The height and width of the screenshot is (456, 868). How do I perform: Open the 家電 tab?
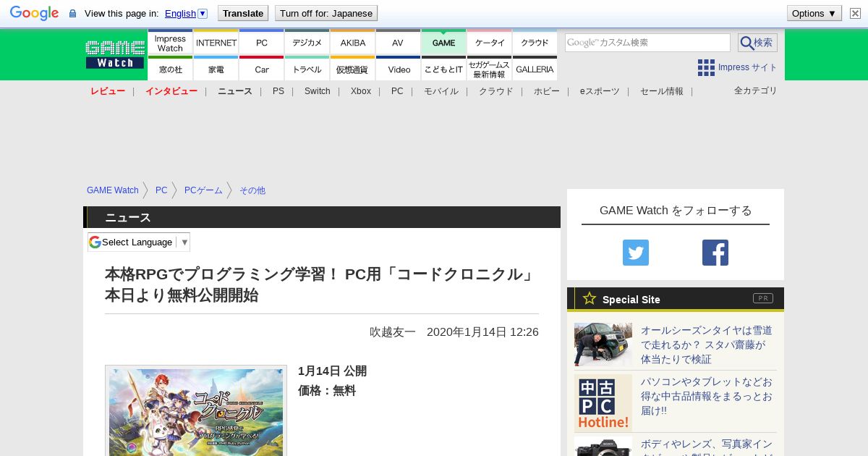[216, 68]
